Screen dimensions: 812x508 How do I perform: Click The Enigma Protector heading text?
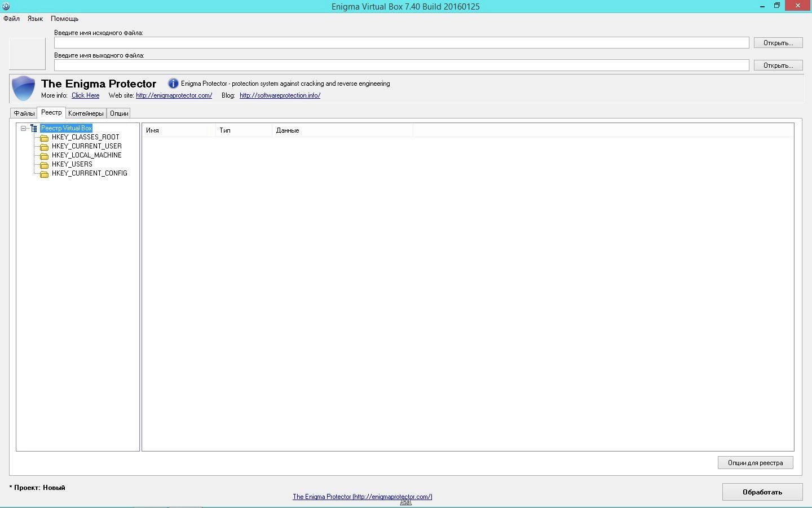click(x=99, y=84)
